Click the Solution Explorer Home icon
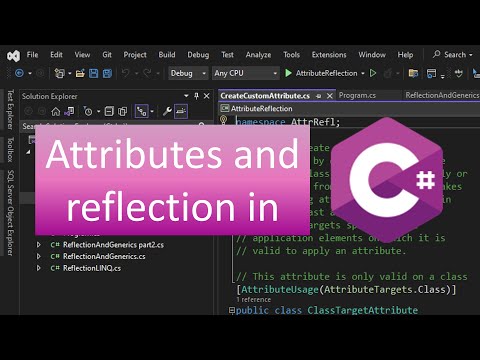The image size is (480, 360). (x=56, y=111)
